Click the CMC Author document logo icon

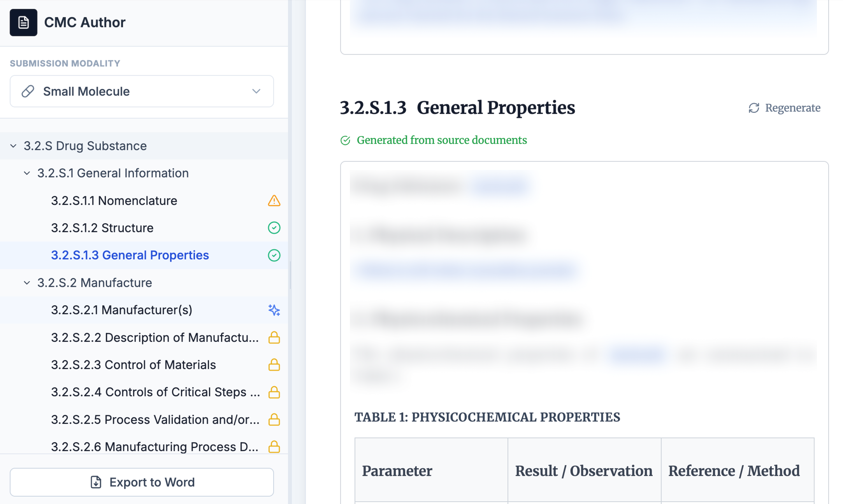point(23,23)
